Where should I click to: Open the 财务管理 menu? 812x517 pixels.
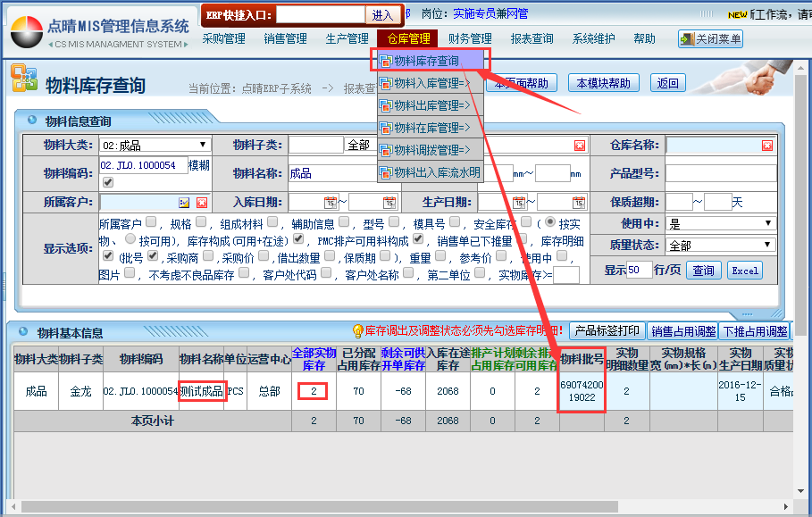[470, 39]
